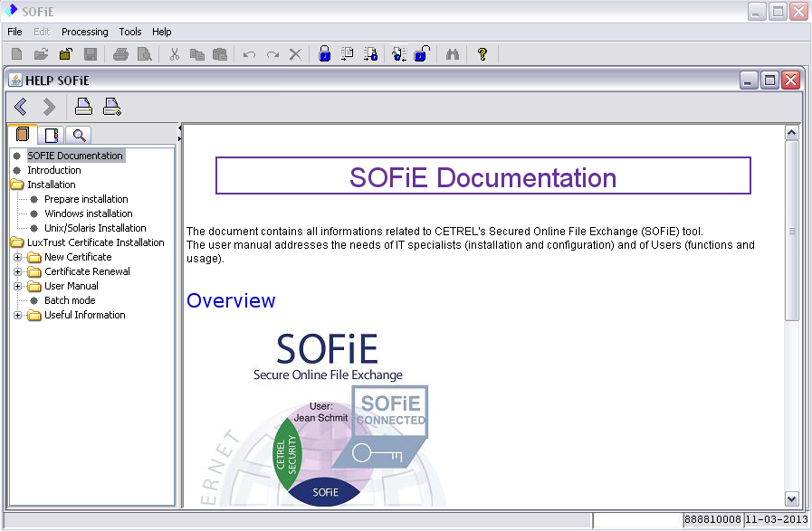Click the document with arrow icon
Screen dimensions: 812x531
tap(348, 54)
